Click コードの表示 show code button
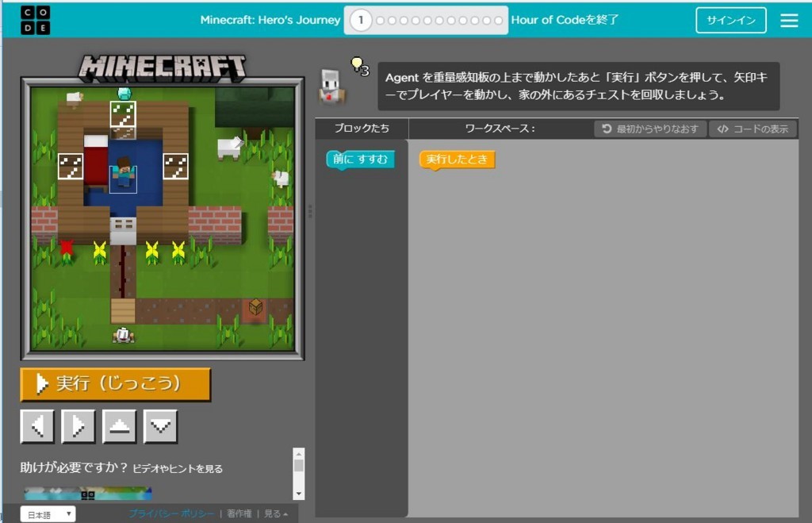This screenshot has height=523, width=812. pyautogui.click(x=753, y=129)
